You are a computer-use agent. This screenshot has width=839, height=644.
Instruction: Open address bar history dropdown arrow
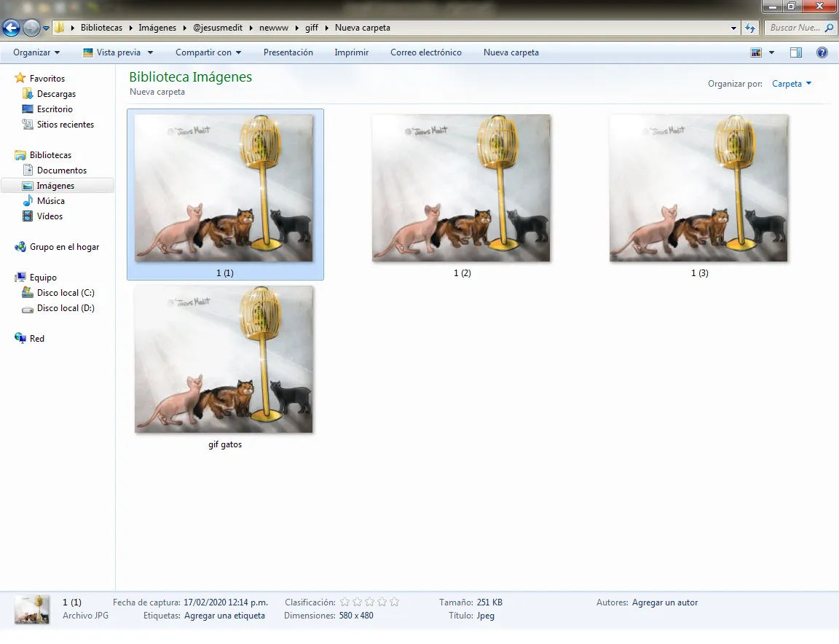tap(733, 28)
